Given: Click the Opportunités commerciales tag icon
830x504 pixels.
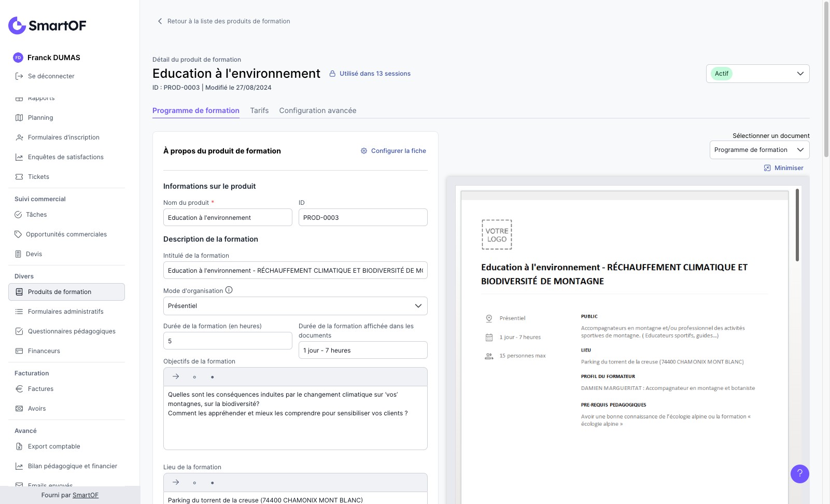Looking at the screenshot, I should (x=18, y=234).
